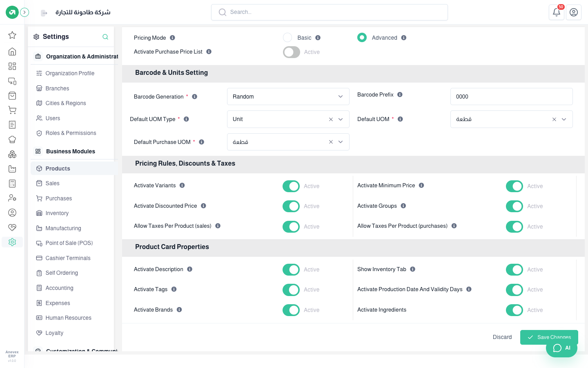Toggle Show Inventory Tab switch

pos(514,269)
